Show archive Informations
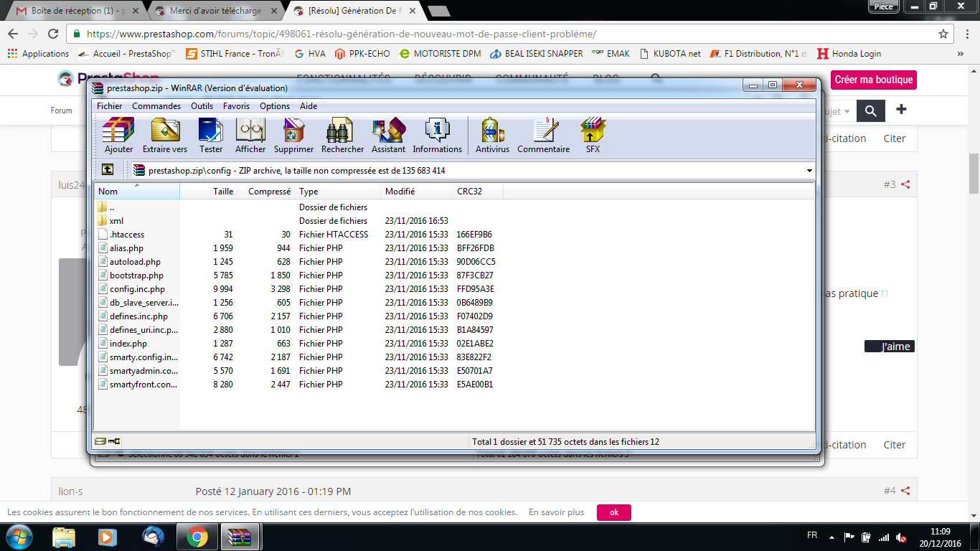The height and width of the screenshot is (551, 980). [x=438, y=136]
